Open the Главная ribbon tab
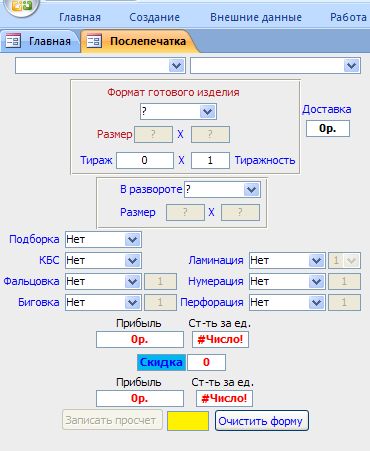 click(x=80, y=17)
